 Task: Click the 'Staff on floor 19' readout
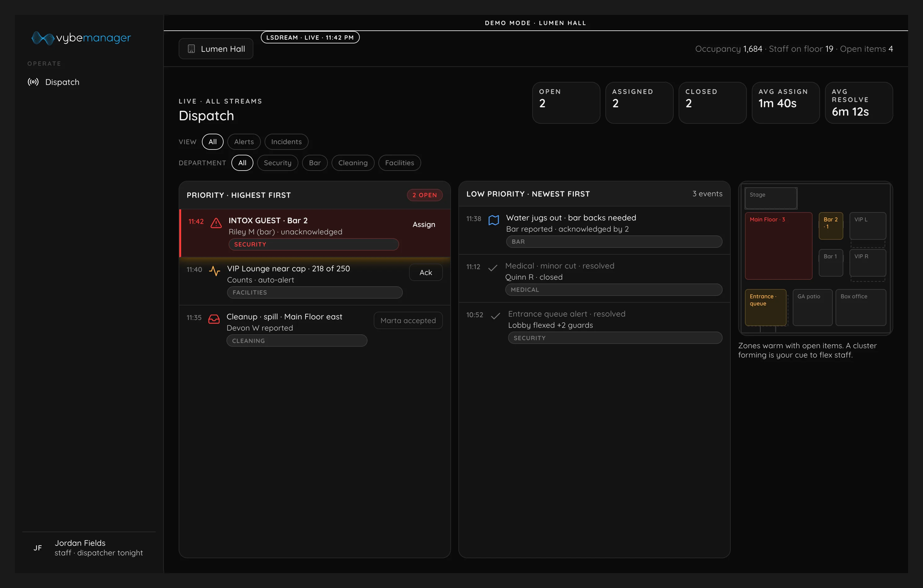(801, 49)
